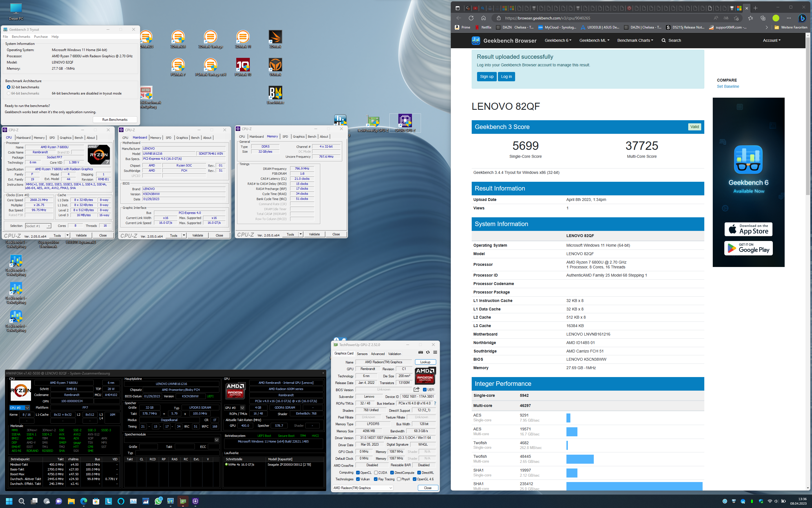812x508 pixels.
Task: Open the PCMark 10 desktop shortcut
Action: 242,67
